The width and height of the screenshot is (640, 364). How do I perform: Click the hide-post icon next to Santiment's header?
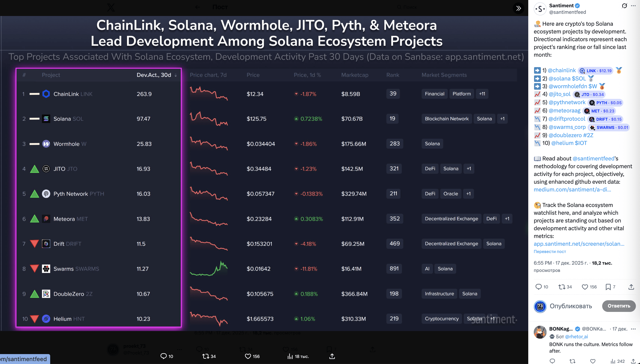click(624, 6)
